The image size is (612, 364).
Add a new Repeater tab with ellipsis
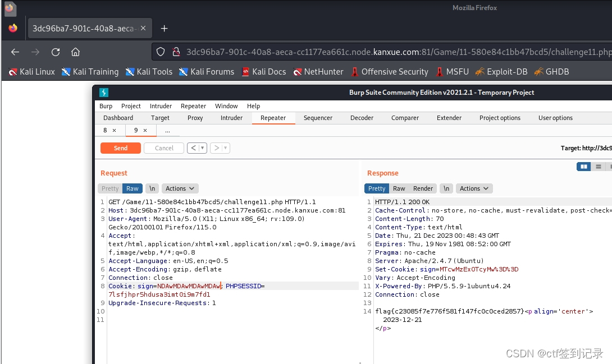tap(167, 131)
